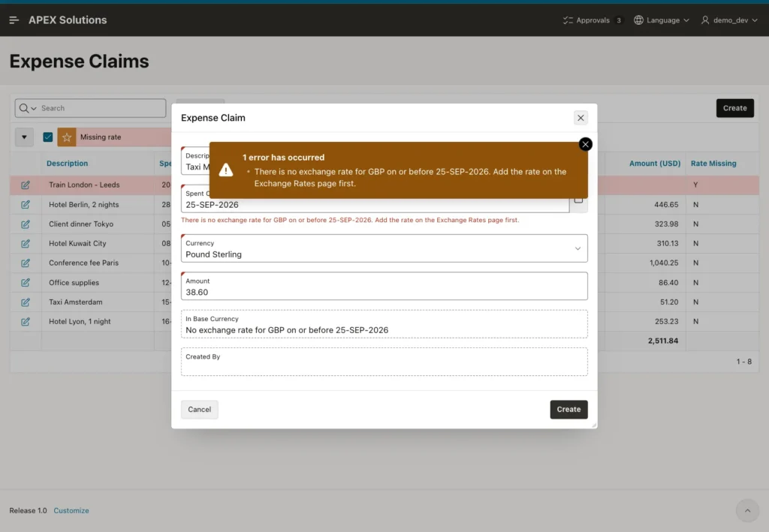Click the Spent On date field

[375, 205]
